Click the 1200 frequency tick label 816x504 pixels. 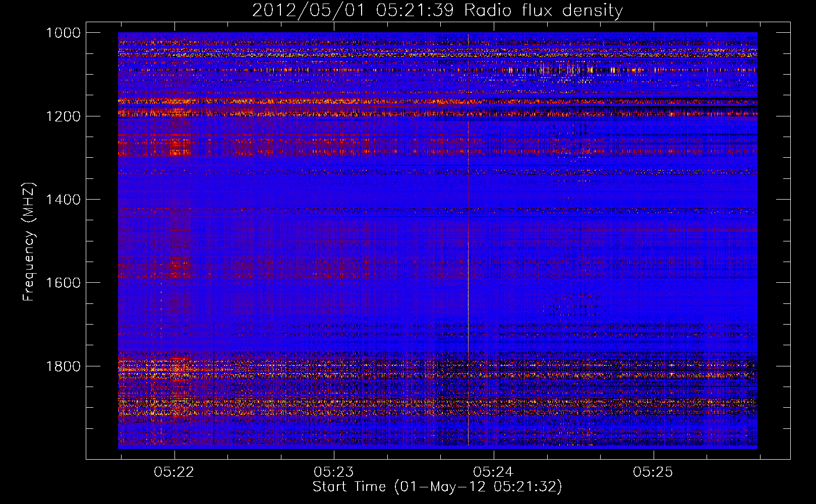pyautogui.click(x=63, y=116)
